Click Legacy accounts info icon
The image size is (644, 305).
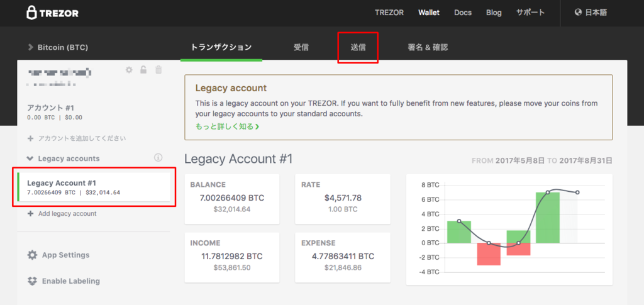point(158,158)
